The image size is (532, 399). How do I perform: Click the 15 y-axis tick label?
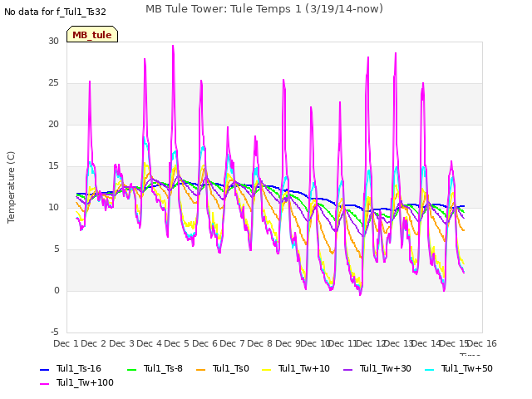tap(53, 166)
